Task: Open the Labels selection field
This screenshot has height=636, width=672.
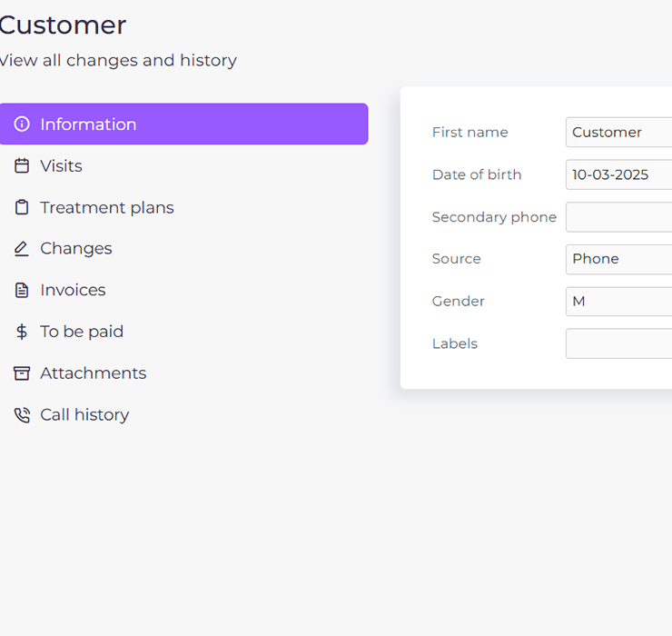Action: coord(618,343)
